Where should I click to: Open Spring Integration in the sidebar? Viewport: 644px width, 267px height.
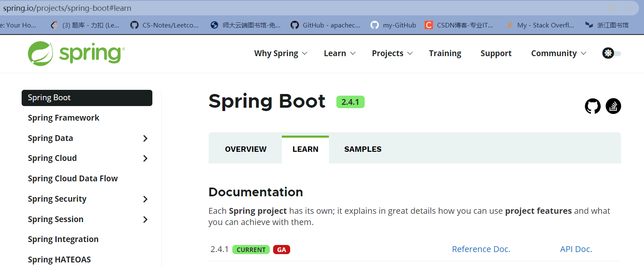point(63,239)
